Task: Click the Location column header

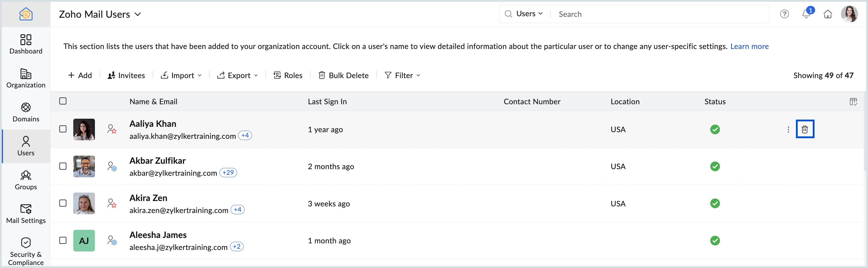Action: tap(625, 102)
